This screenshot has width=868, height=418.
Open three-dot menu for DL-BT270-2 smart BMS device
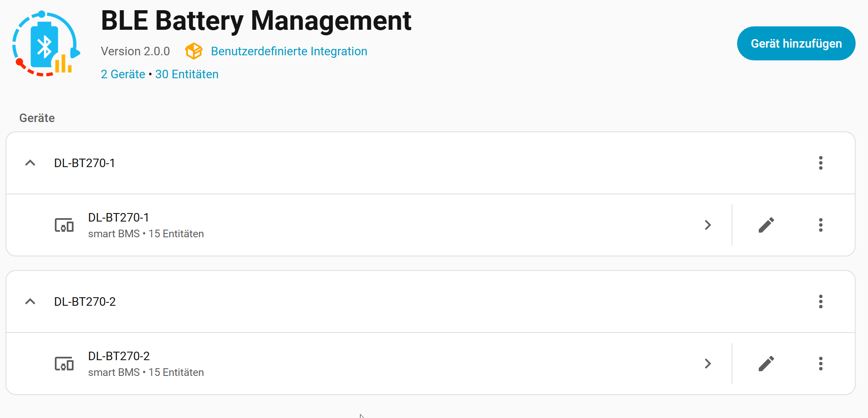[x=820, y=364]
